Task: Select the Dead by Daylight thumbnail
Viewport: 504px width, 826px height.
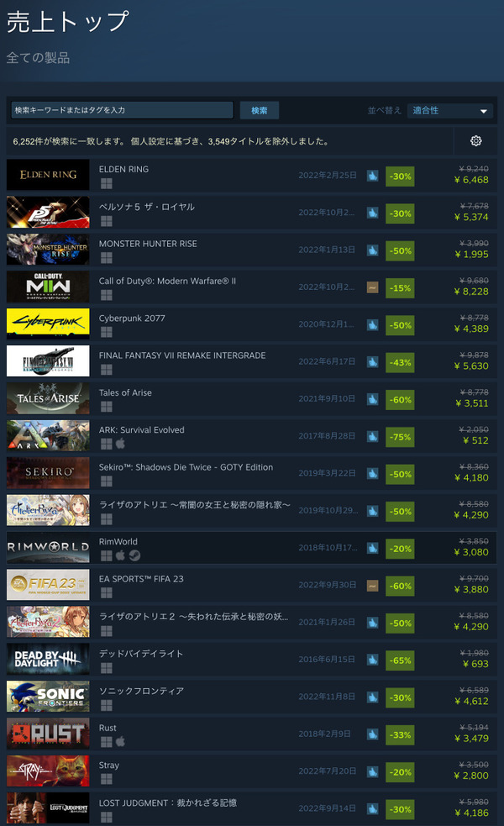Action: coord(48,659)
